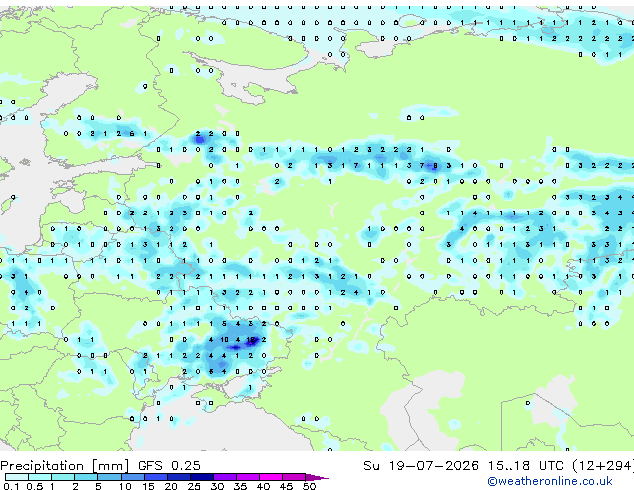Click the 40–45 mm magenta legend swatch
Screen dimensions: 634x490
point(271,477)
